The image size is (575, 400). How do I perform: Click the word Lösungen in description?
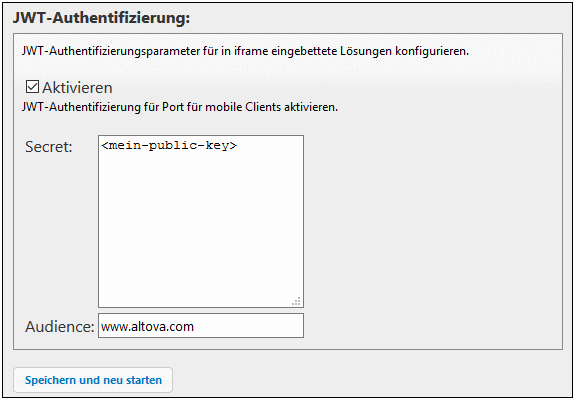[366, 51]
